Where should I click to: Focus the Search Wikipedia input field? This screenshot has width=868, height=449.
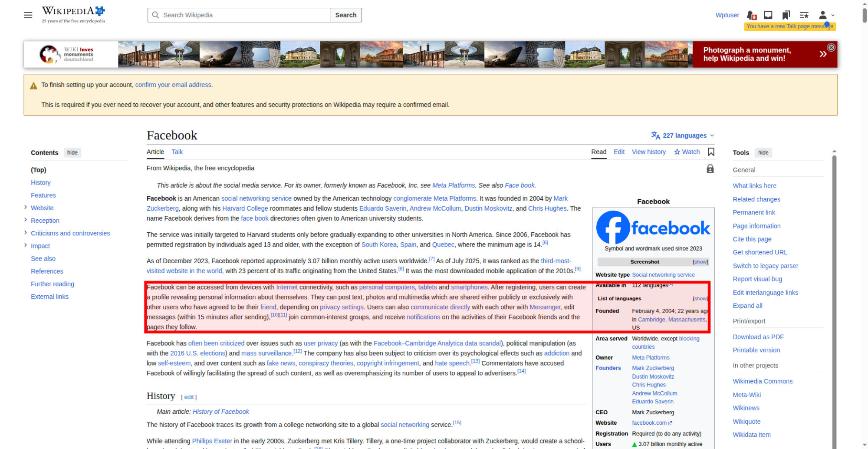[x=239, y=15]
